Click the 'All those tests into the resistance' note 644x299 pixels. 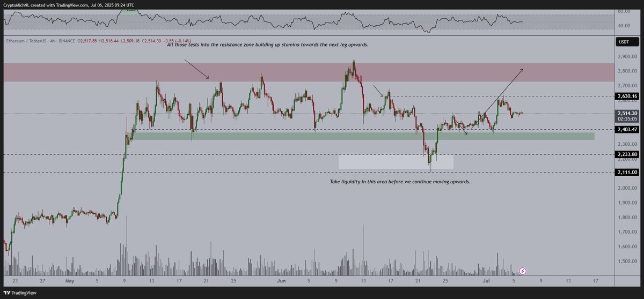pyautogui.click(x=267, y=45)
